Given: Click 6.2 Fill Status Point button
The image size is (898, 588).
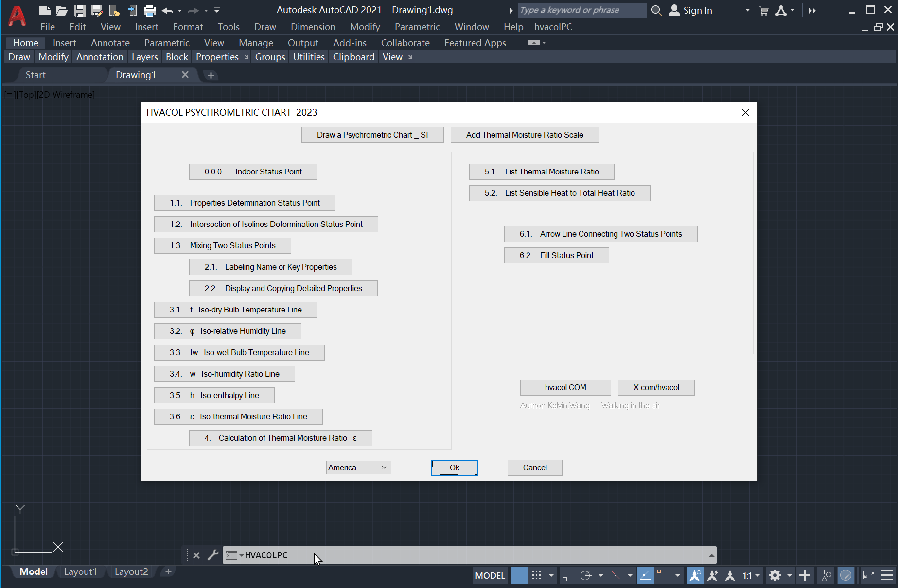Looking at the screenshot, I should tap(556, 255).
